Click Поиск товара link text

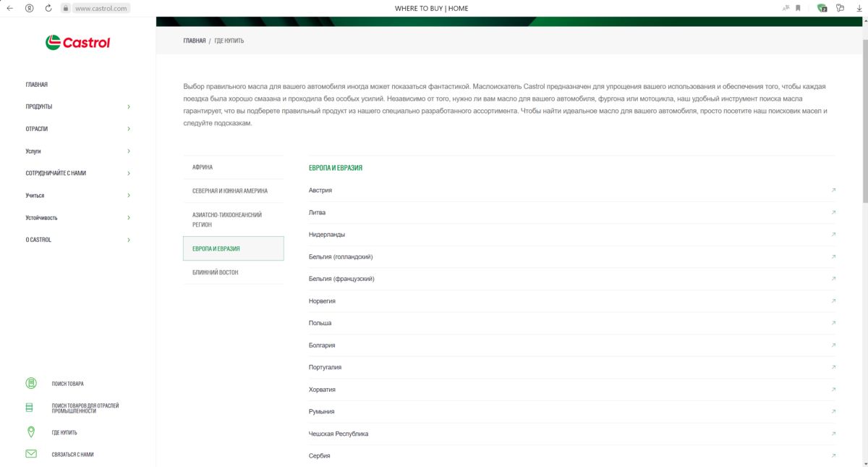67,384
